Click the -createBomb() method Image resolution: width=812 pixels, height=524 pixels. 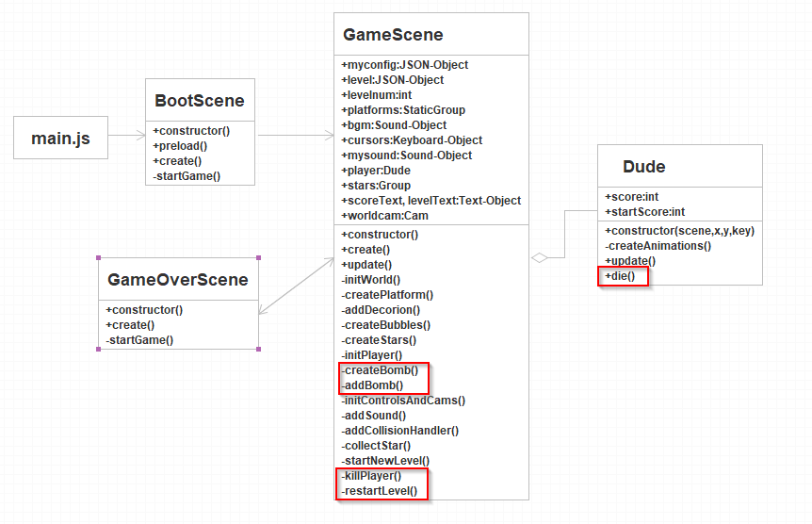pos(380,370)
